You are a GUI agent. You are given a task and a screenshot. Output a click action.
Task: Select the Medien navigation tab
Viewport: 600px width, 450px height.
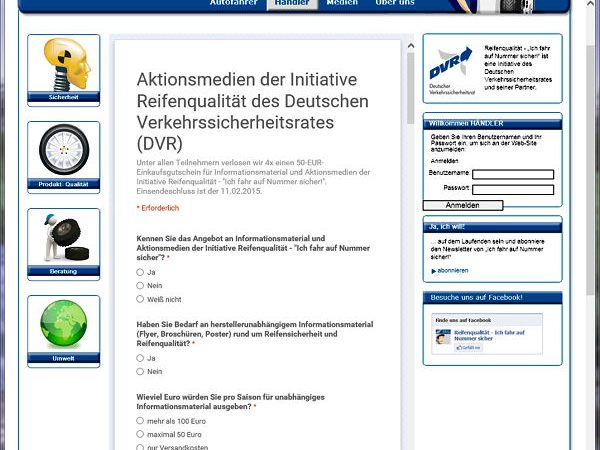(342, 3)
